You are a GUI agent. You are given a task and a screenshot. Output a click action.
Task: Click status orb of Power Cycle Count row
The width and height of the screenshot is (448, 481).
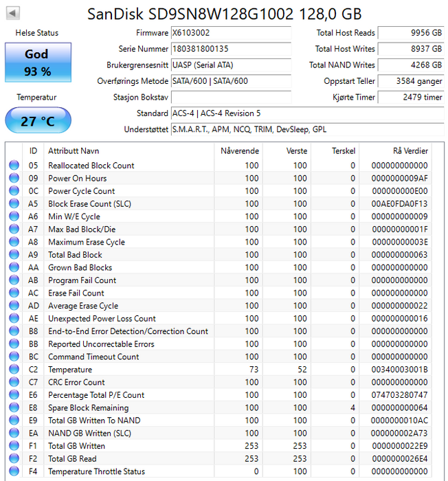[14, 191]
